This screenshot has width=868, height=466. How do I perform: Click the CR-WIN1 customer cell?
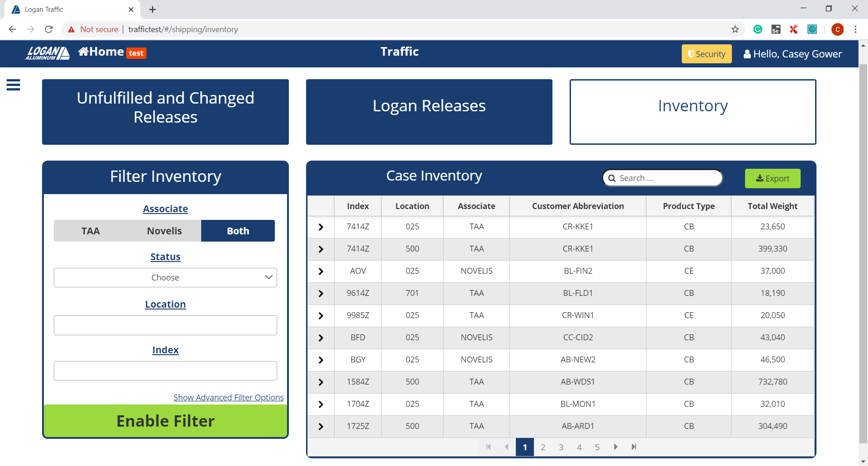578,315
